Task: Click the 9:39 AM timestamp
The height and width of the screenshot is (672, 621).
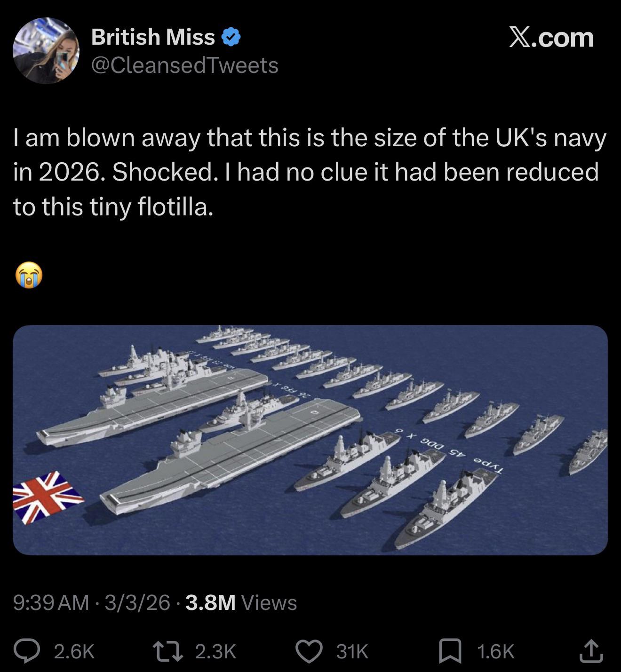Action: tap(51, 602)
